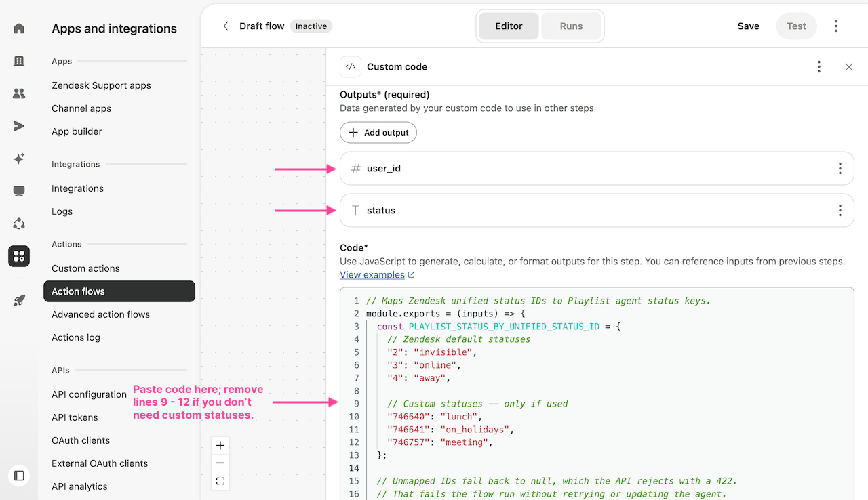Switch to the Editor tab
The width and height of the screenshot is (868, 500).
509,26
